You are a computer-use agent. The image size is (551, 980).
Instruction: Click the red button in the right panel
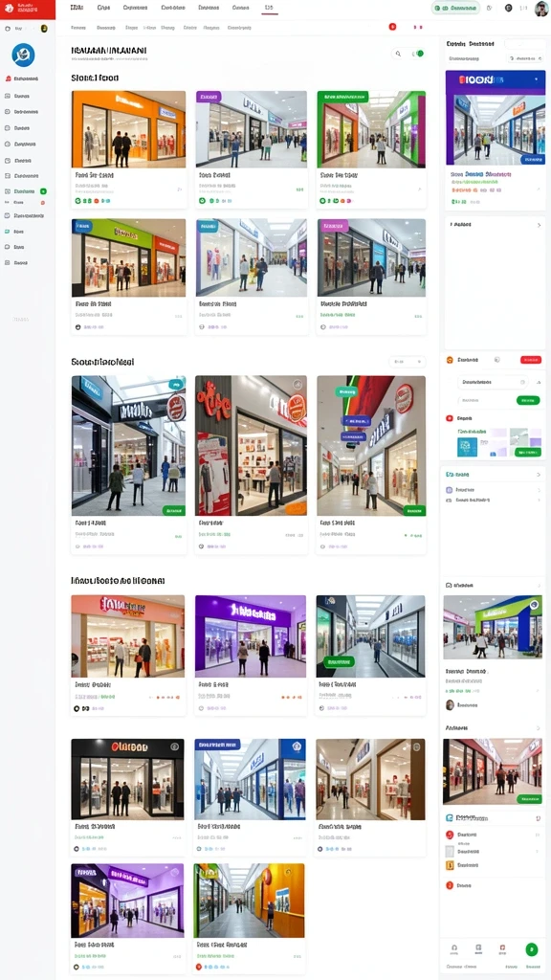pos(530,360)
